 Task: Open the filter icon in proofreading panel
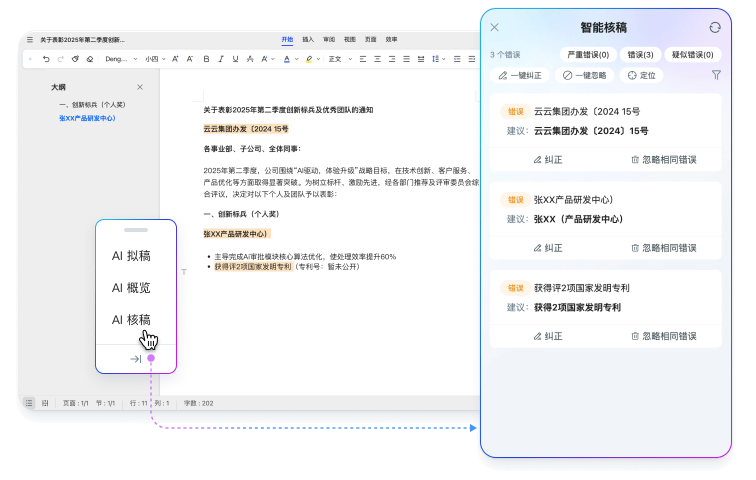(x=716, y=75)
